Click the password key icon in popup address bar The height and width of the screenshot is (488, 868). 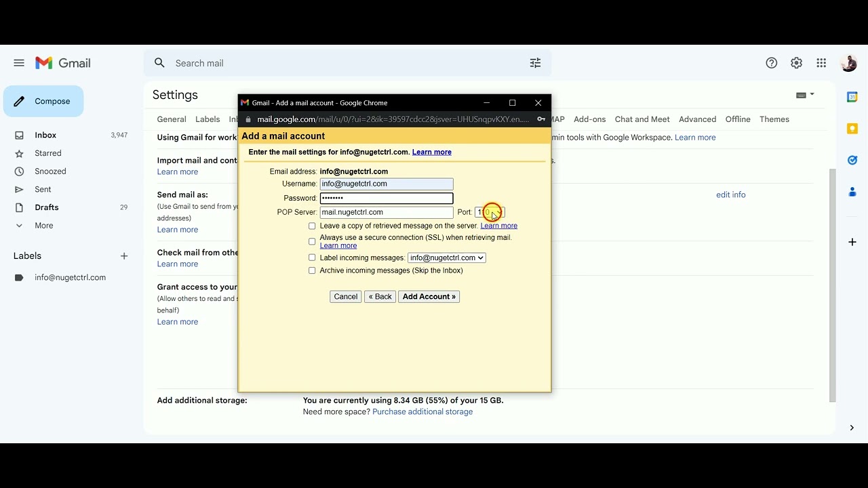pyautogui.click(x=541, y=119)
